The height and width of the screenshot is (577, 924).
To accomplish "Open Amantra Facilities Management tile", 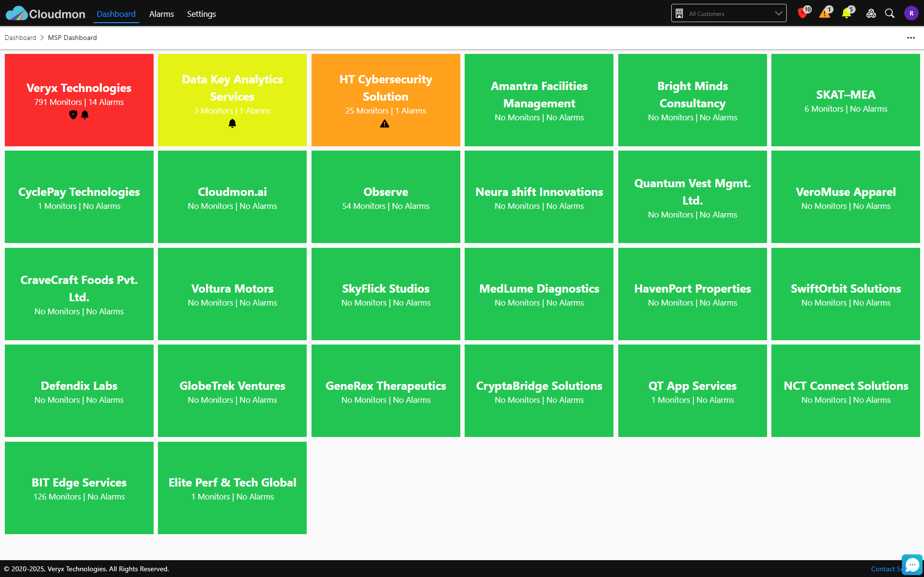I will 539,100.
